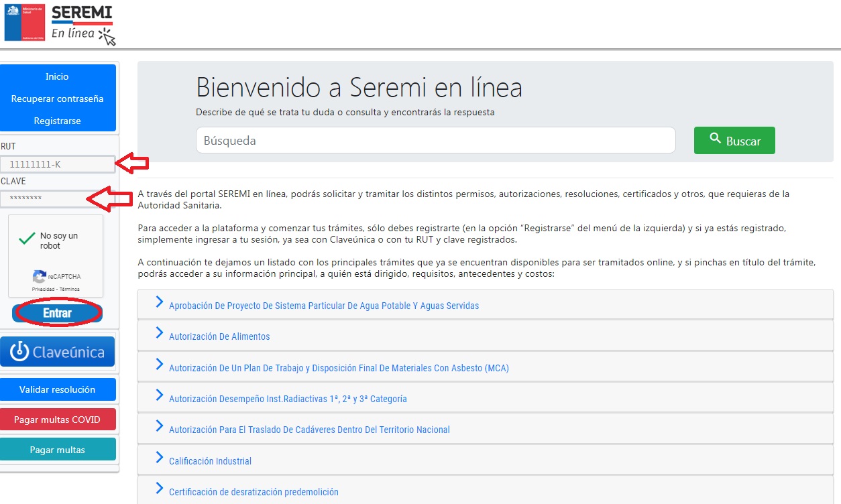Click Validar resolución
The width and height of the screenshot is (841, 504).
58,389
